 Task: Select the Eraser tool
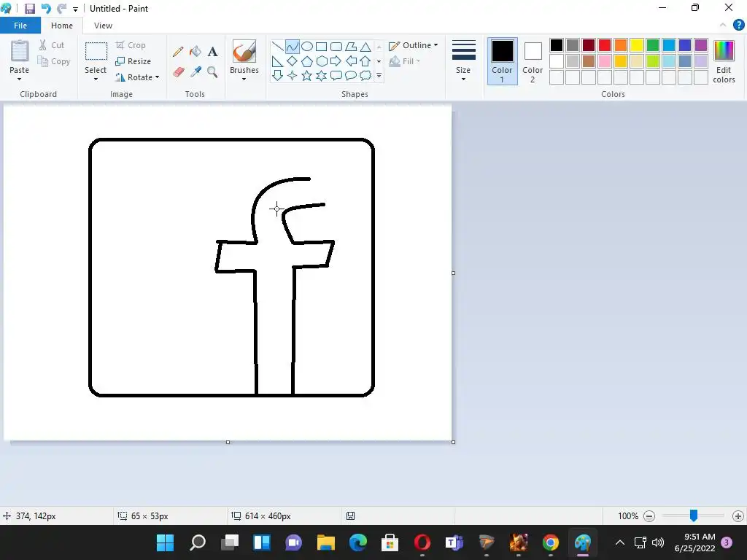point(178,72)
